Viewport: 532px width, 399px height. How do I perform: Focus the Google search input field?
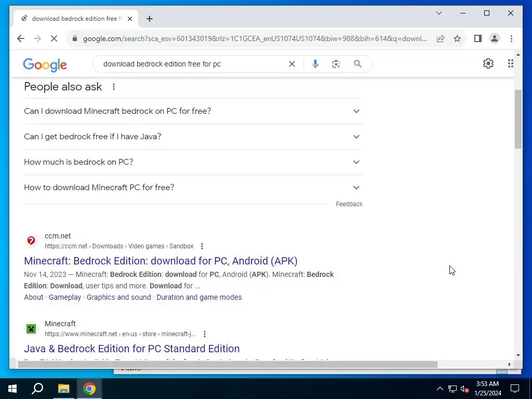pos(193,64)
